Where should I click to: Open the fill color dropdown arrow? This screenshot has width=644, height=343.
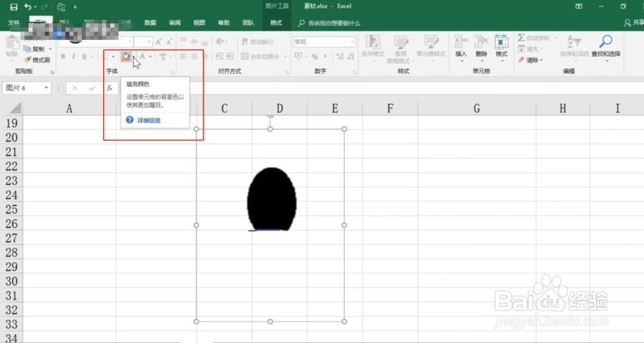(134, 56)
